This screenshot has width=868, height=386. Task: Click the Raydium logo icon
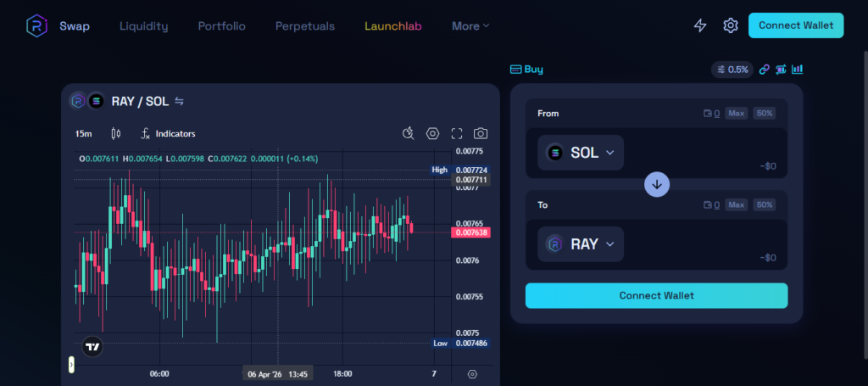point(36,25)
